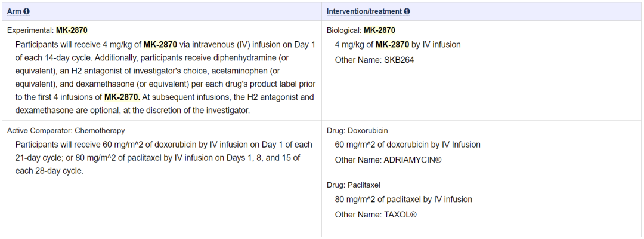Click "60 mg/m^2 of doxorubicin by IV Infusion" line
Screen dimensions: 644x239
coord(407,145)
